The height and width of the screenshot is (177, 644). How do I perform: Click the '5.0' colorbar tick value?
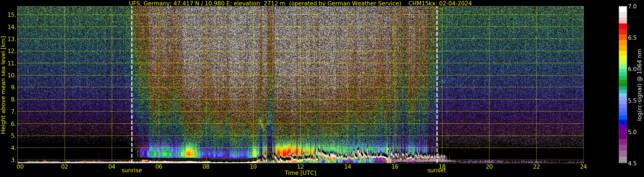tap(632, 132)
